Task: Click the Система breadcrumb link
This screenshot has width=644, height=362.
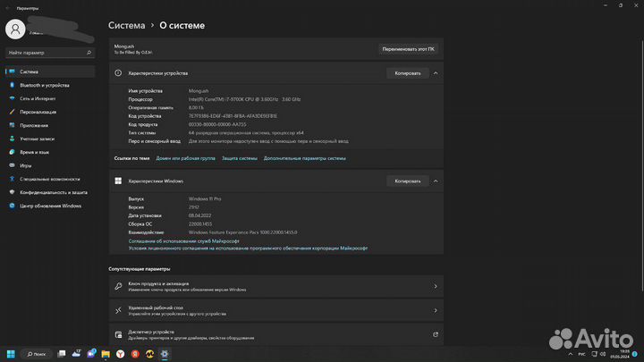Action: point(126,25)
